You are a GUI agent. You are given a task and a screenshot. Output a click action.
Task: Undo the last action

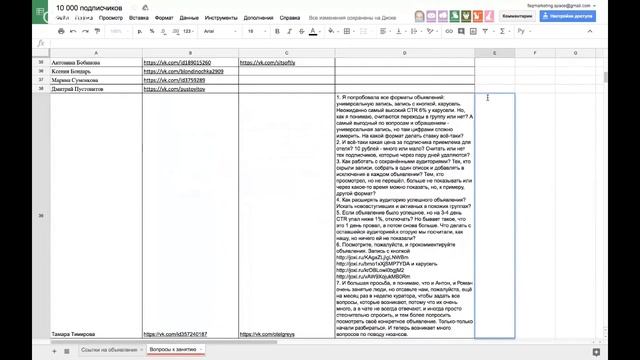73,31
